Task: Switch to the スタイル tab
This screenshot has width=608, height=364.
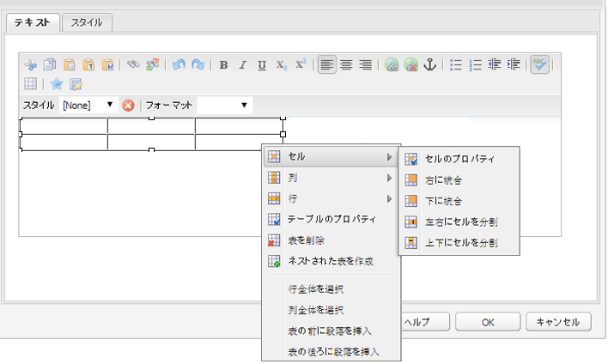Action: pyautogui.click(x=87, y=22)
